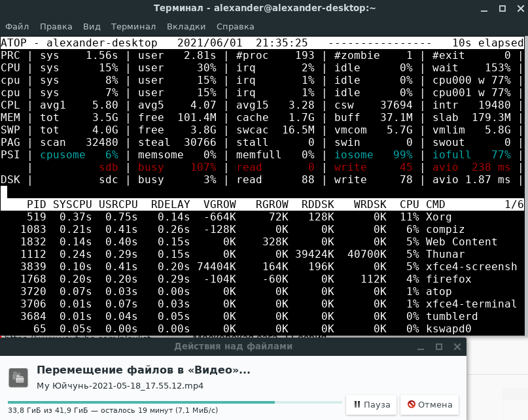Open the Терминал menu

(x=133, y=27)
